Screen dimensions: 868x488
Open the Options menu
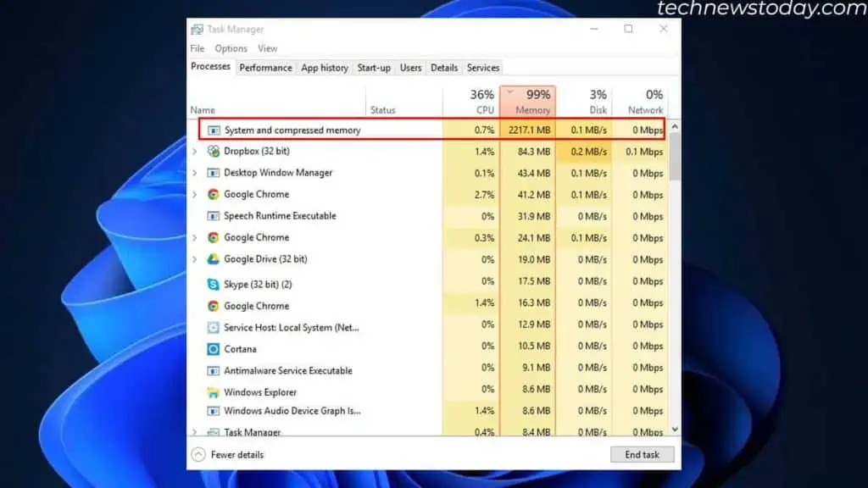231,48
